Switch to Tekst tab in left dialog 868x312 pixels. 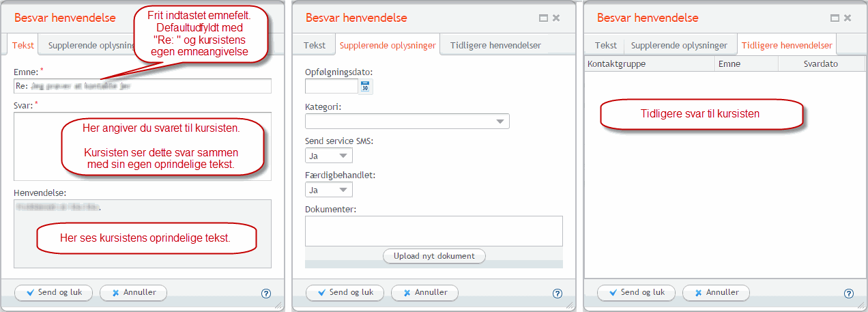click(23, 46)
